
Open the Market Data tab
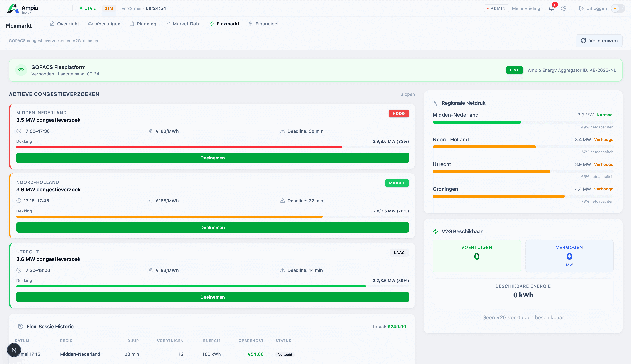point(183,24)
